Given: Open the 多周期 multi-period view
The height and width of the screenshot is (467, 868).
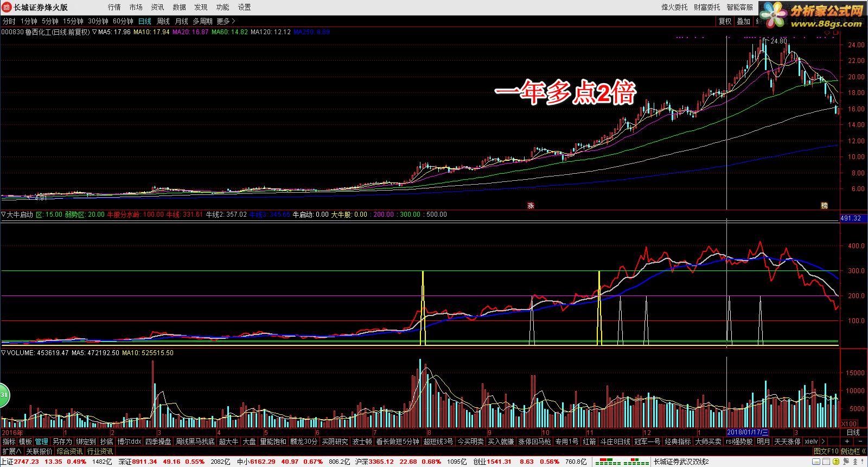Looking at the screenshot, I should point(202,21).
